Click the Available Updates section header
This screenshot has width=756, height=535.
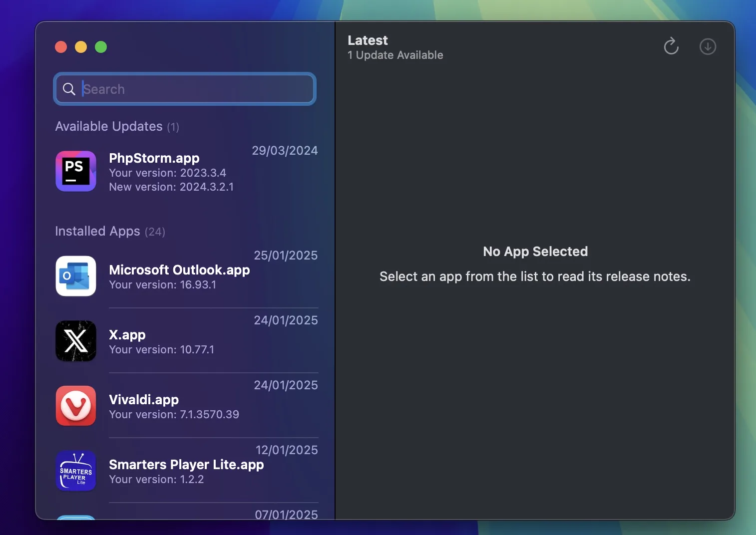point(109,126)
